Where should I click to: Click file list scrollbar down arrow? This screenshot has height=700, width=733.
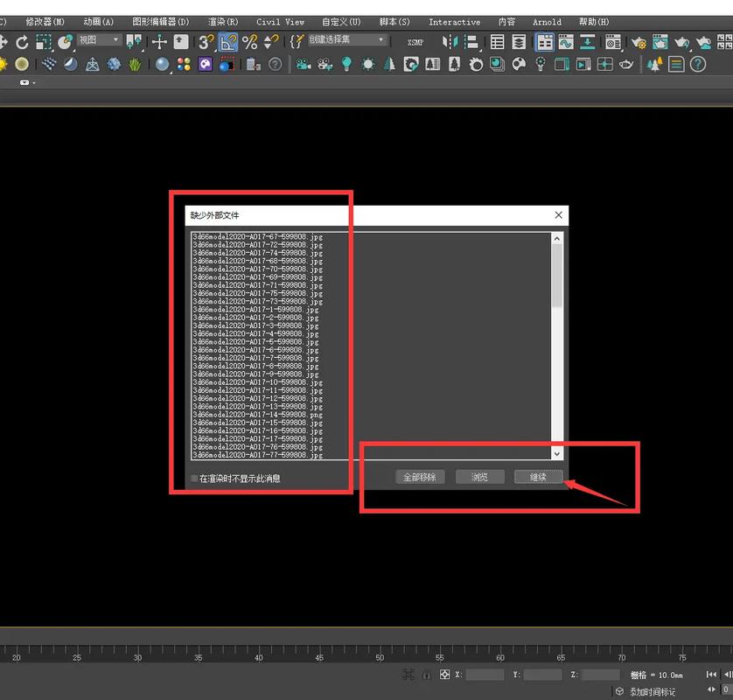click(557, 453)
